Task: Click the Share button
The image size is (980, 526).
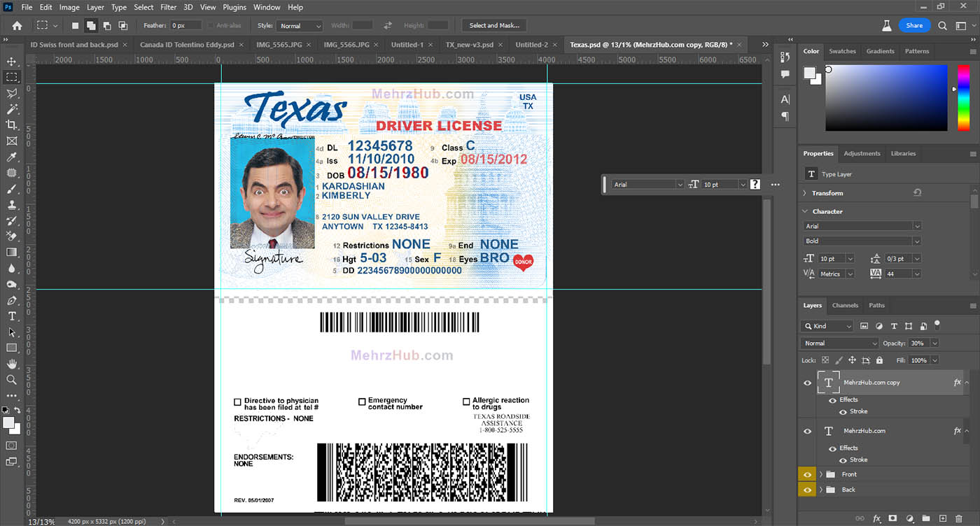Action: (914, 25)
